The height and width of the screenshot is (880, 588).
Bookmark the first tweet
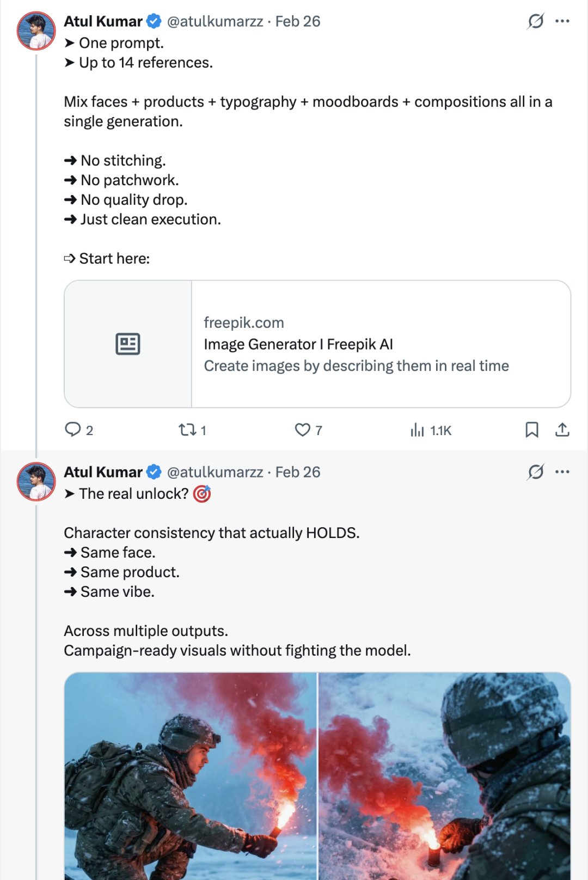(532, 430)
